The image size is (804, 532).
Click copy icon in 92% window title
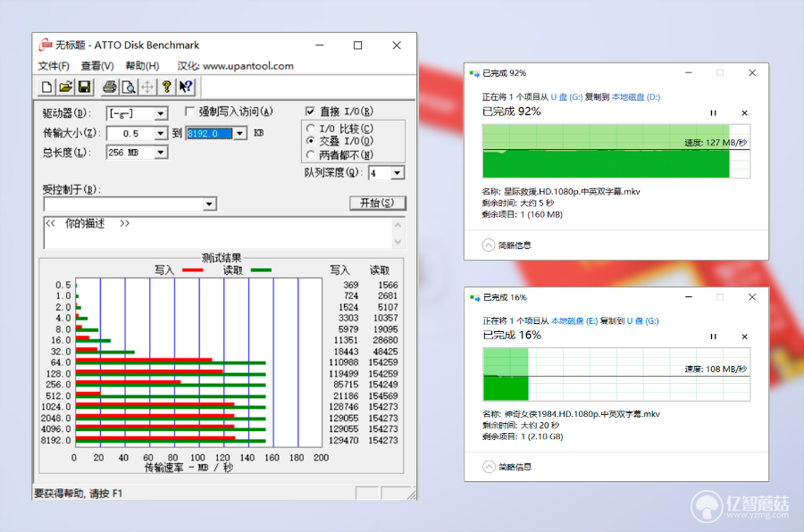click(474, 74)
